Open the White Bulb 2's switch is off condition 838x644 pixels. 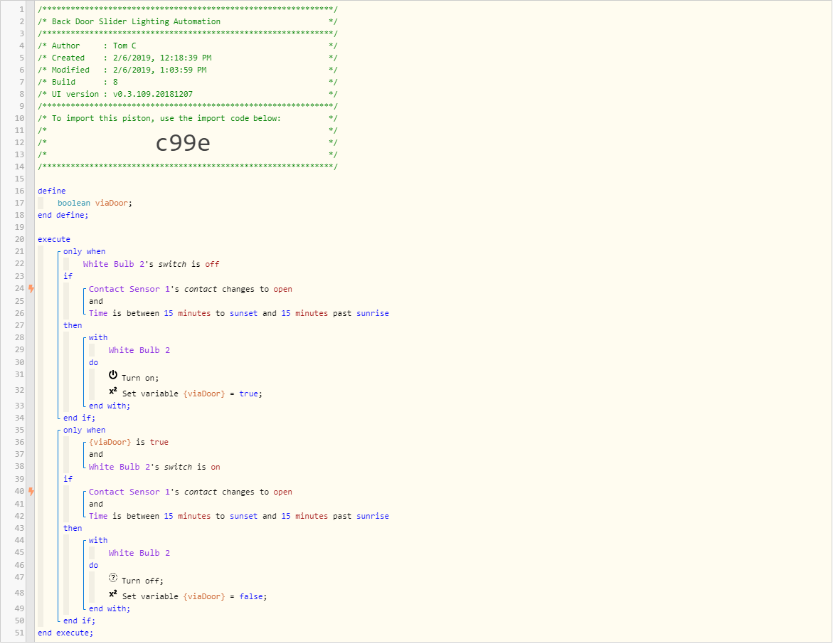pyautogui.click(x=151, y=264)
